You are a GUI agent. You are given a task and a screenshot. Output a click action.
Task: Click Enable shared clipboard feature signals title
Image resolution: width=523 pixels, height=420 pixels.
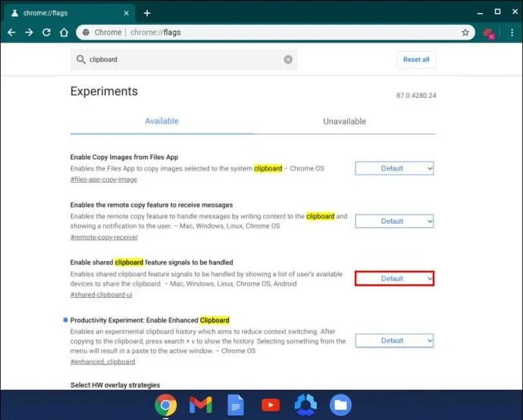point(152,262)
